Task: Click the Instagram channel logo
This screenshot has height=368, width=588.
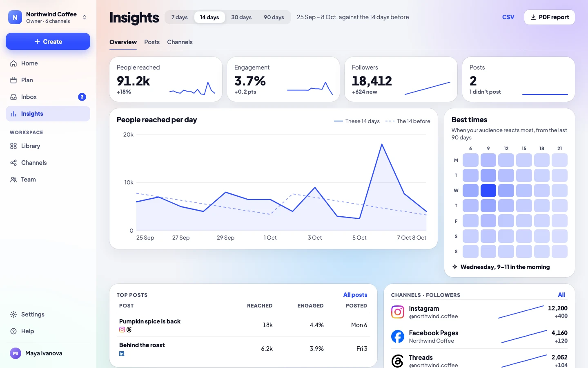Action: coord(398,312)
